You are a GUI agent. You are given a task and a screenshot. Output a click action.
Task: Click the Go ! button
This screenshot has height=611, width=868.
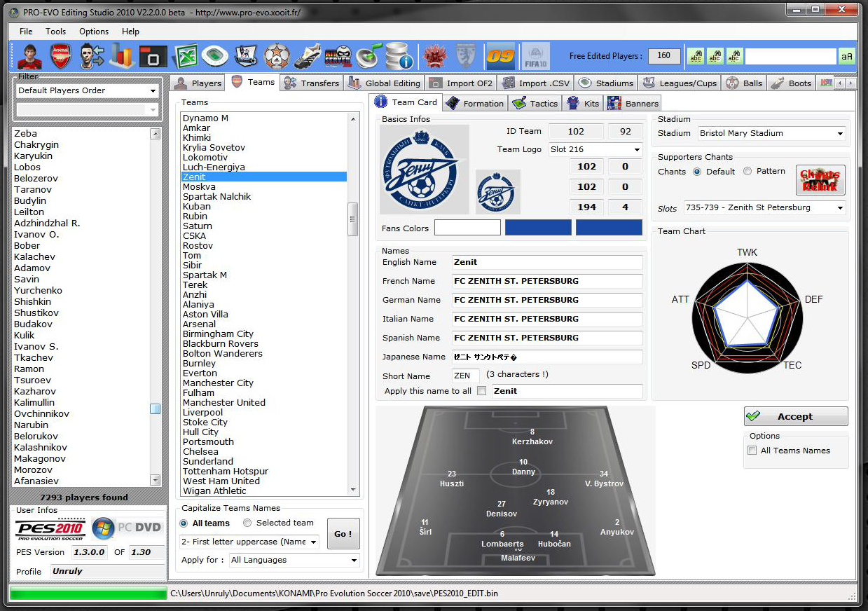(x=343, y=534)
